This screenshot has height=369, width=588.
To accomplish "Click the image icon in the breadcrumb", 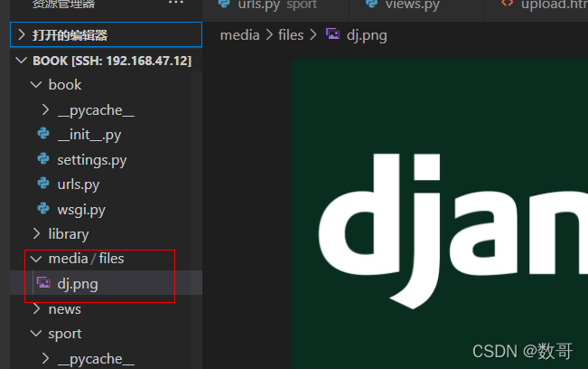I will pos(332,34).
